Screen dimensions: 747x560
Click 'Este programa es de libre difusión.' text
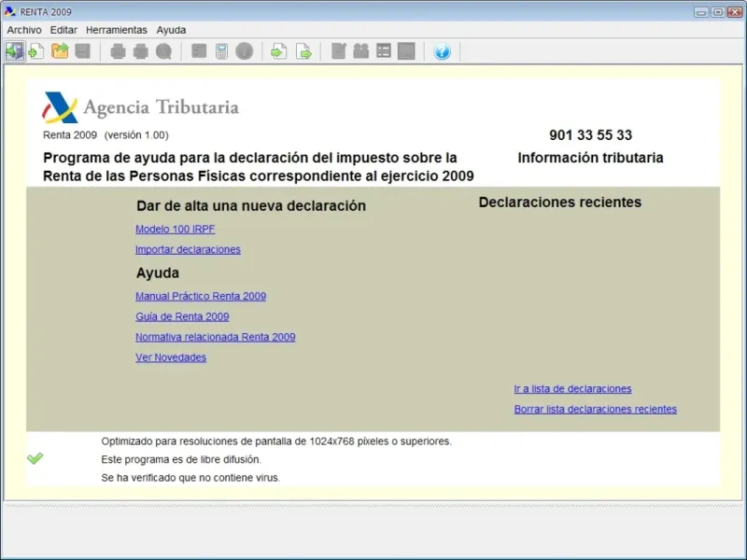pyautogui.click(x=181, y=459)
